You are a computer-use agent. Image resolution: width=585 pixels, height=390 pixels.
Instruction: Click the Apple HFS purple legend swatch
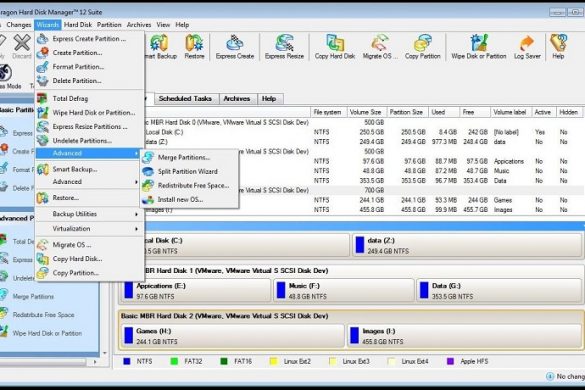tap(450, 361)
